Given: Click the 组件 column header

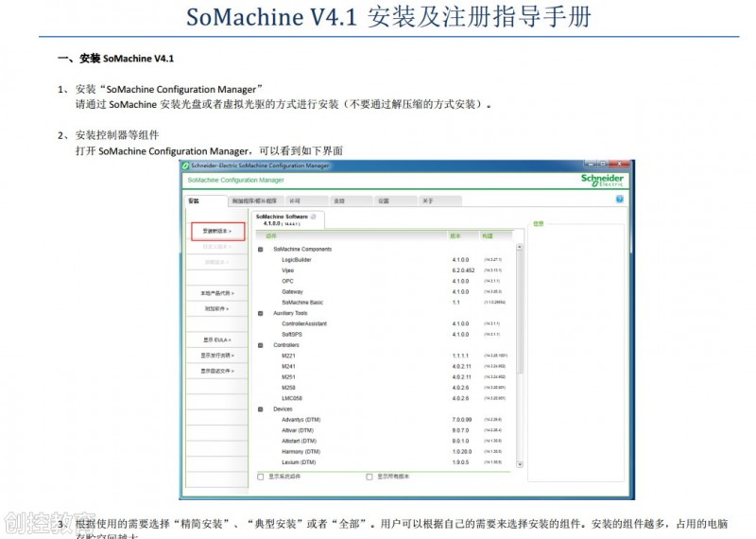Looking at the screenshot, I should (352, 236).
